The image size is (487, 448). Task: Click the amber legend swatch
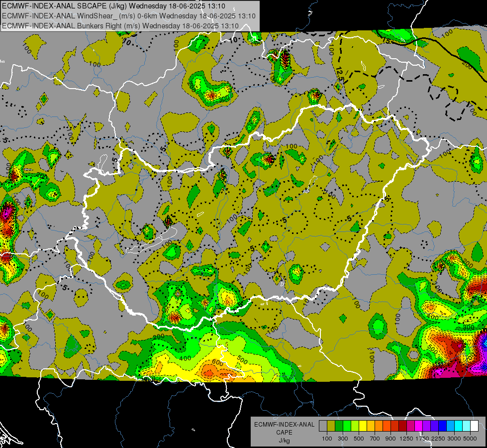coord(371,426)
